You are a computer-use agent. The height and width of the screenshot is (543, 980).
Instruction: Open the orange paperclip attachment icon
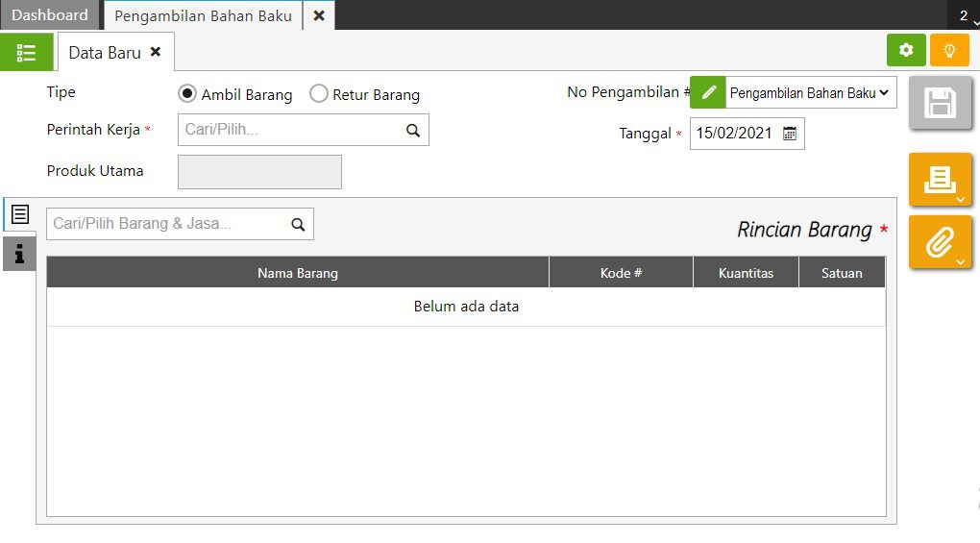[x=940, y=242]
